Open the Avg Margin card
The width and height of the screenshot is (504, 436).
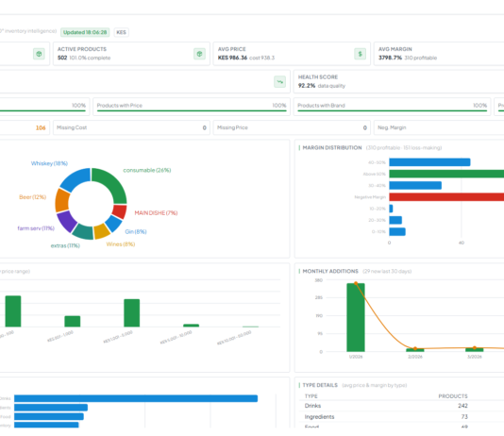pyautogui.click(x=439, y=54)
